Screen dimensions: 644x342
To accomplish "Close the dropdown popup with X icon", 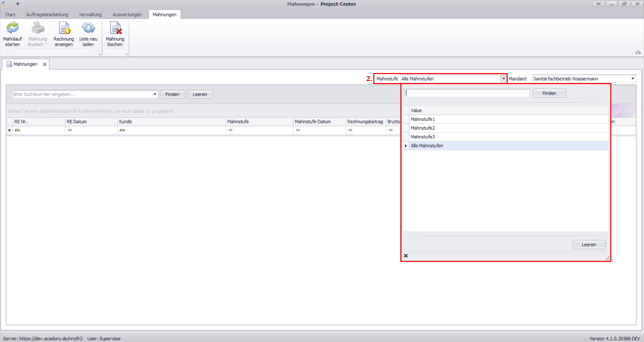I will pos(406,256).
